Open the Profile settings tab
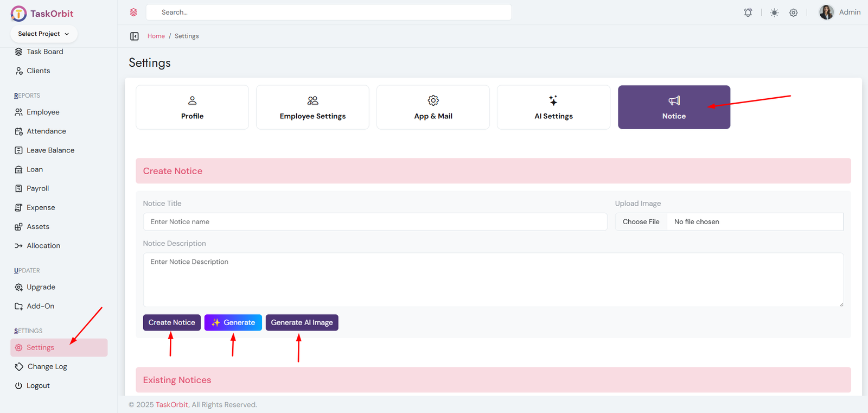 (192, 107)
